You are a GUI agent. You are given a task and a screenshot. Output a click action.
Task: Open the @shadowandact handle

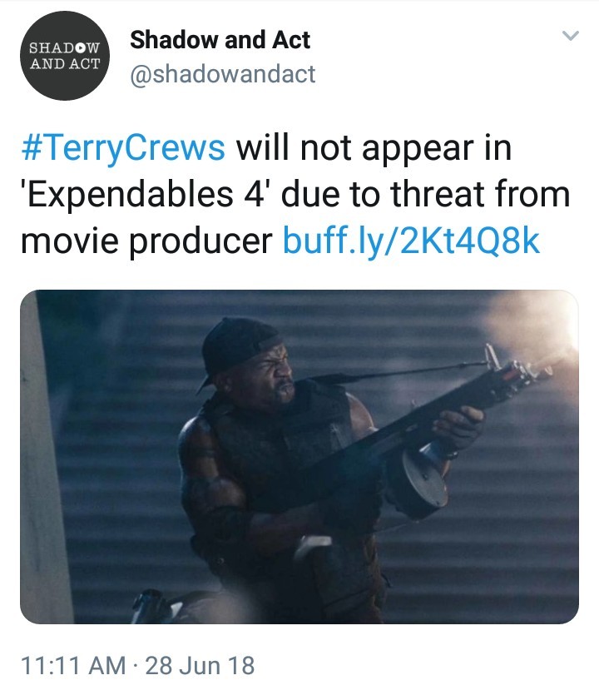tap(223, 74)
